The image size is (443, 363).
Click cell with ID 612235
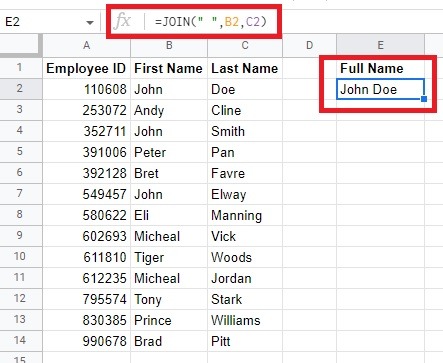(87, 278)
